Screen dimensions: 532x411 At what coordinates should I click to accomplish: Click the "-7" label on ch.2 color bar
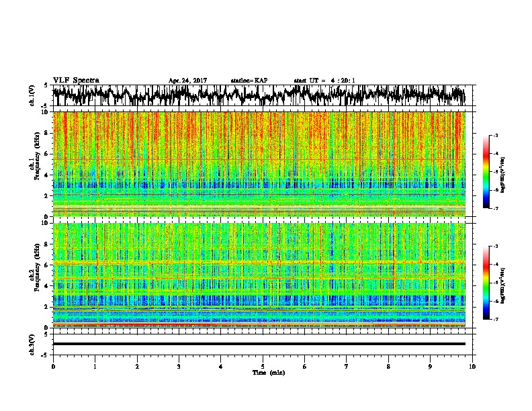[495, 319]
